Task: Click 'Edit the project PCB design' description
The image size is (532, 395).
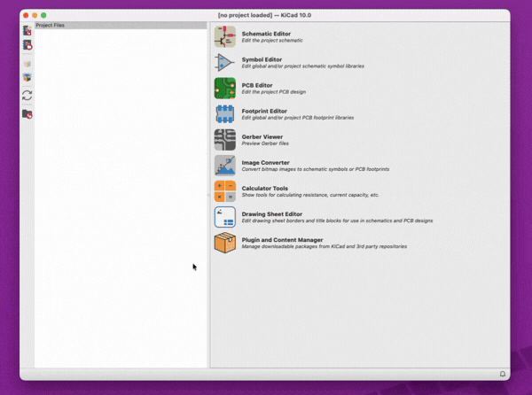Action: (x=273, y=92)
